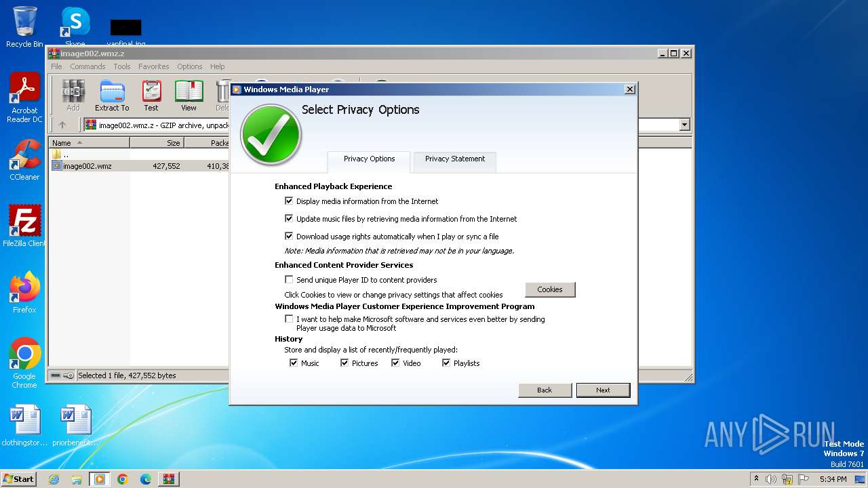Viewport: 868px width, 488px height.
Task: Uncheck Download usage rights automatically
Action: point(289,237)
